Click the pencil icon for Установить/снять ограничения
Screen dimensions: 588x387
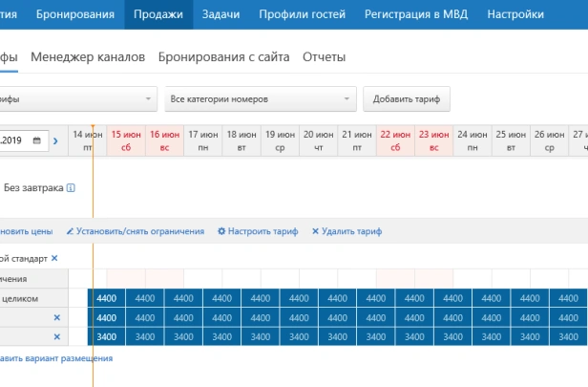[70, 231]
